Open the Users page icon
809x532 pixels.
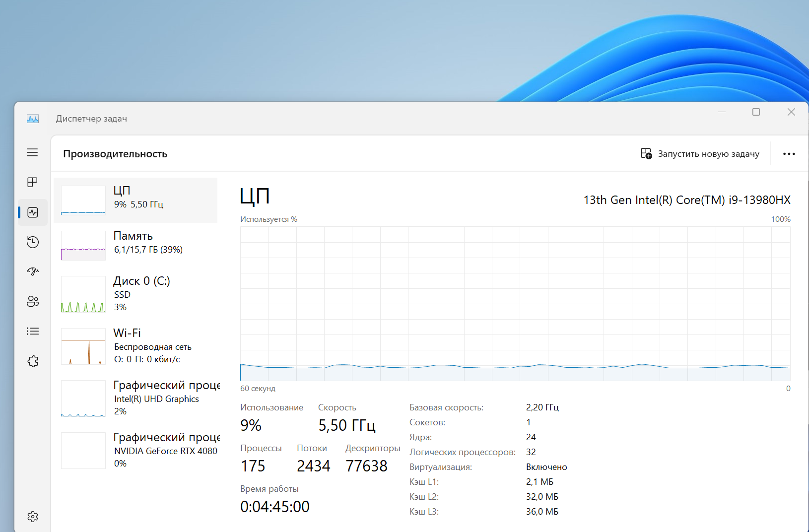(33, 301)
